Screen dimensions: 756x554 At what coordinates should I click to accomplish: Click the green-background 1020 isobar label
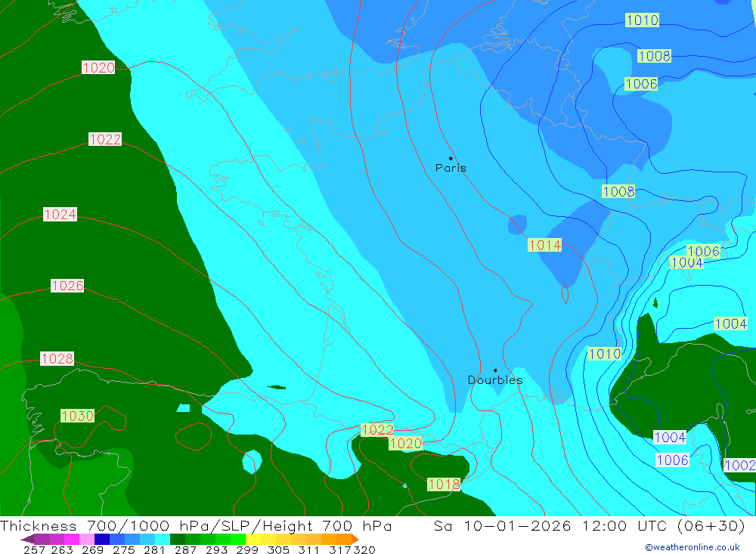tap(405, 443)
